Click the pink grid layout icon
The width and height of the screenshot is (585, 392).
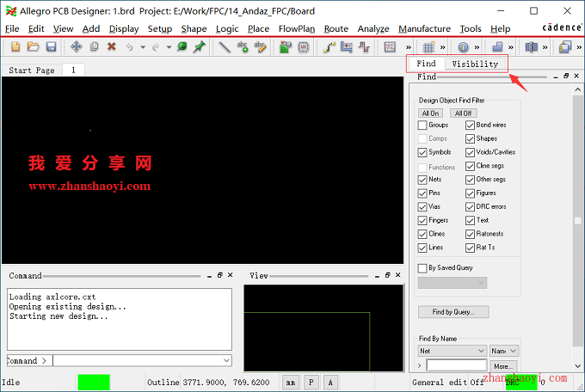390,47
